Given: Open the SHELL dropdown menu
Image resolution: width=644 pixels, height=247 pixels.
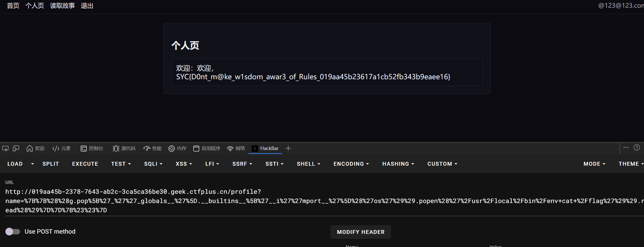Looking at the screenshot, I should point(309,164).
